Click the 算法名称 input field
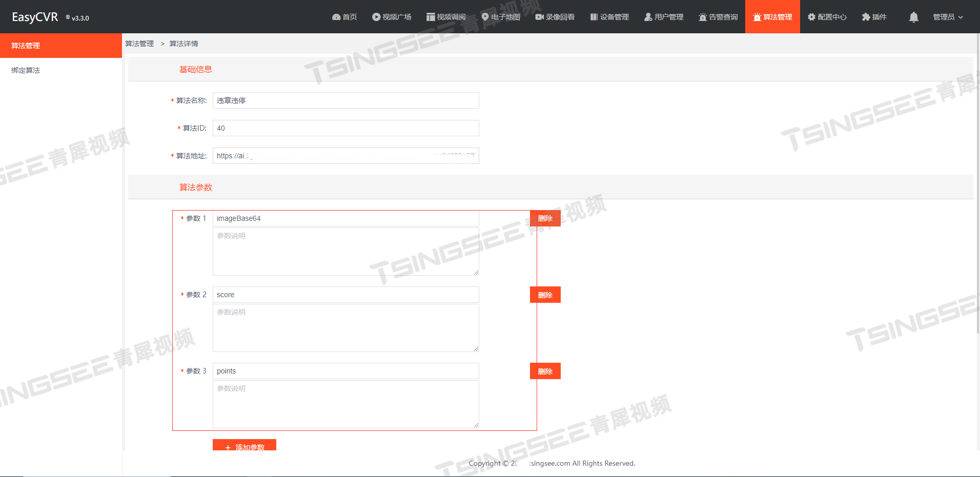This screenshot has height=477, width=980. pos(346,100)
